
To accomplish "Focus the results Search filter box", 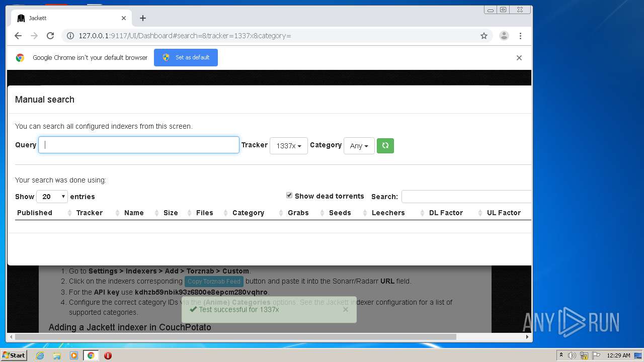I will 466,197.
